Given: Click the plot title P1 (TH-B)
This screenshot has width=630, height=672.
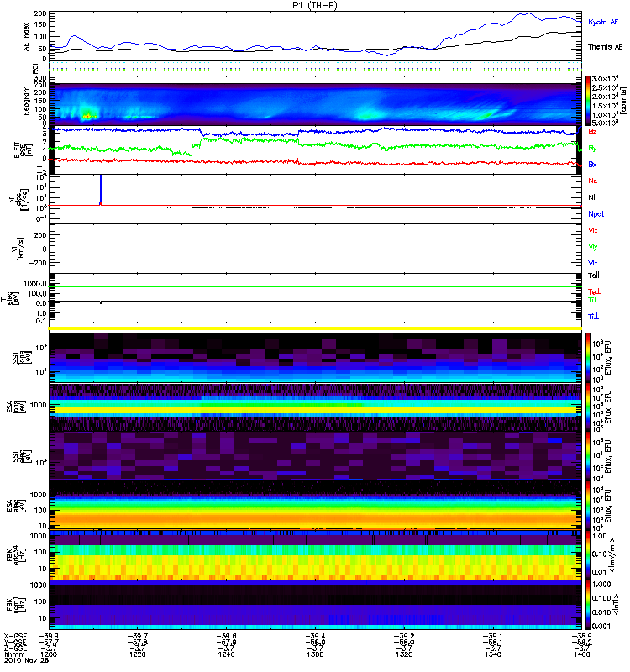Looking at the screenshot, I should click(315, 5).
